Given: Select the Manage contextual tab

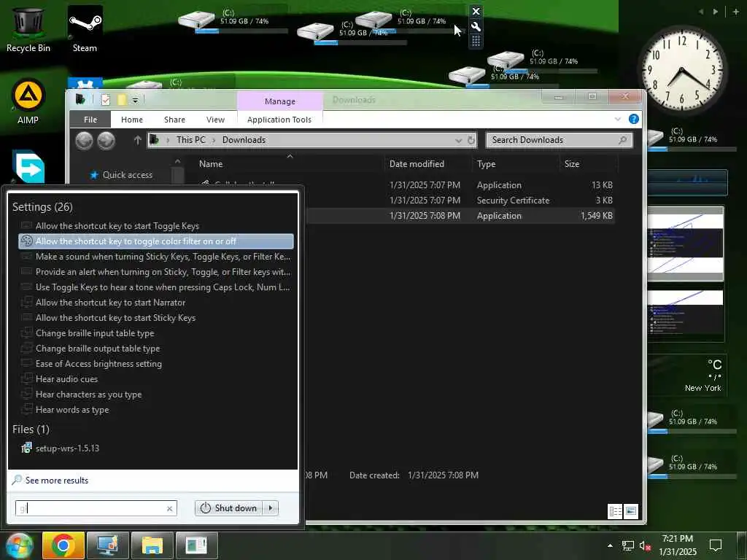Looking at the screenshot, I should (280, 101).
